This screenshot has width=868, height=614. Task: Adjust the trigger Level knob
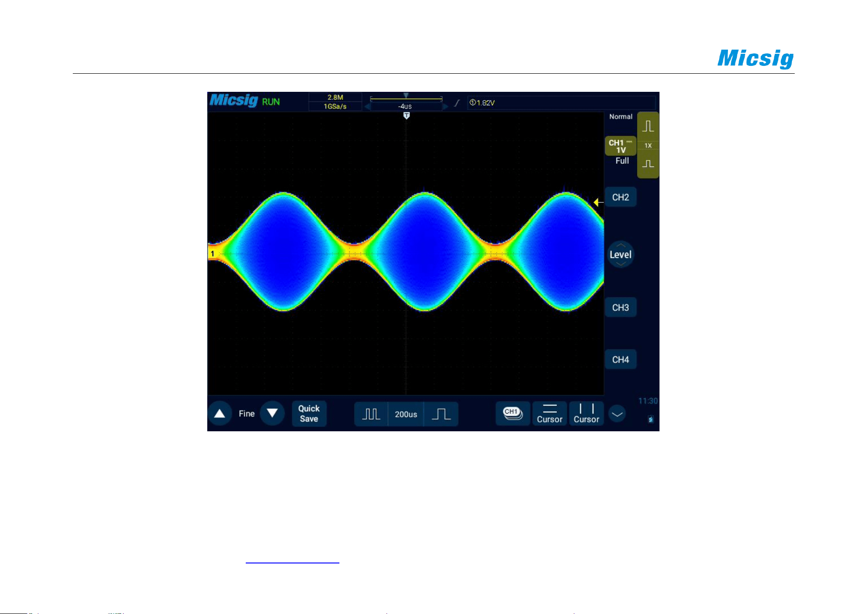click(620, 255)
